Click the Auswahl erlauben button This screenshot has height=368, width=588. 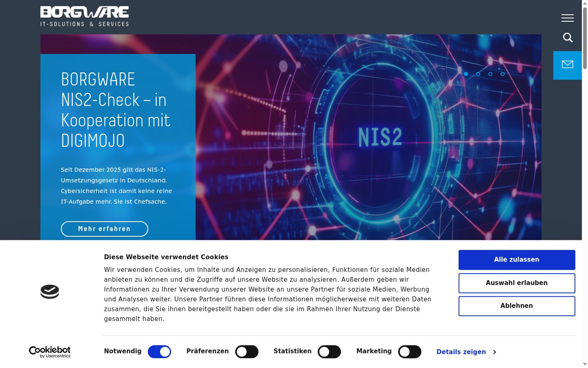[517, 283]
